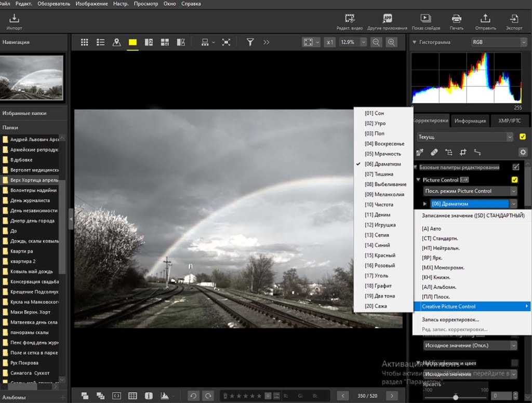Rotate the image counterclockwise
The height and width of the screenshot is (403, 532).
(x=193, y=396)
